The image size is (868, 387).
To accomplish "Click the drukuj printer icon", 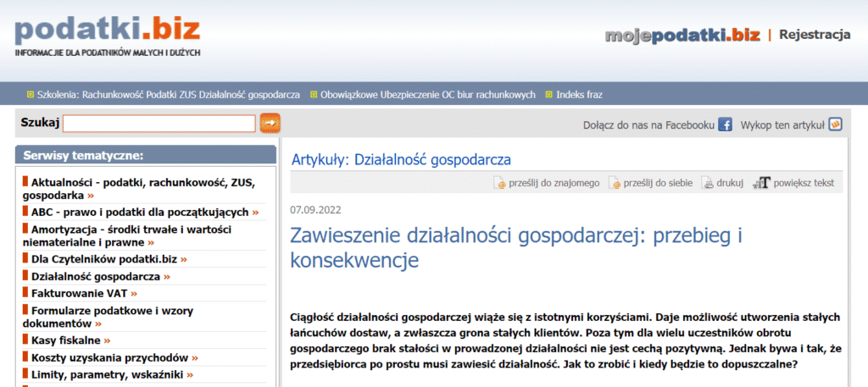I will [x=708, y=183].
